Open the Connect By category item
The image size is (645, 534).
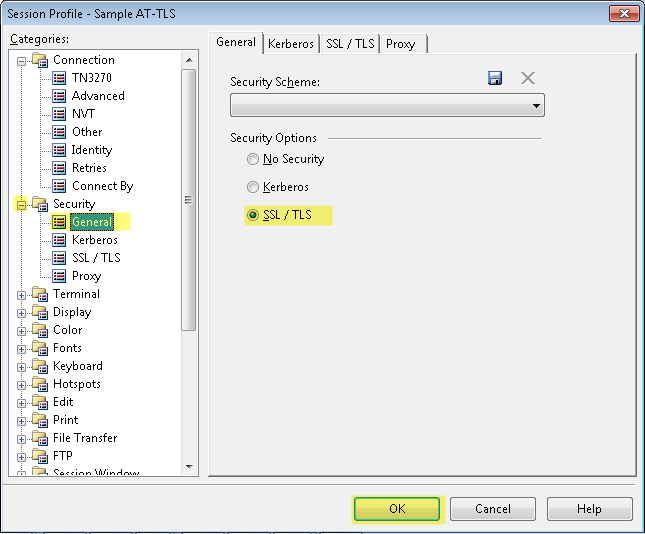click(102, 186)
